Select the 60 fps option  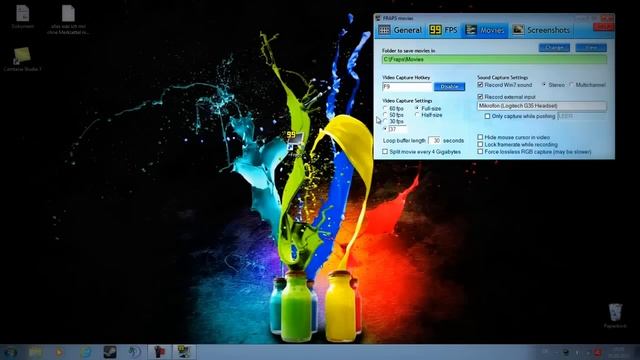coord(393,109)
